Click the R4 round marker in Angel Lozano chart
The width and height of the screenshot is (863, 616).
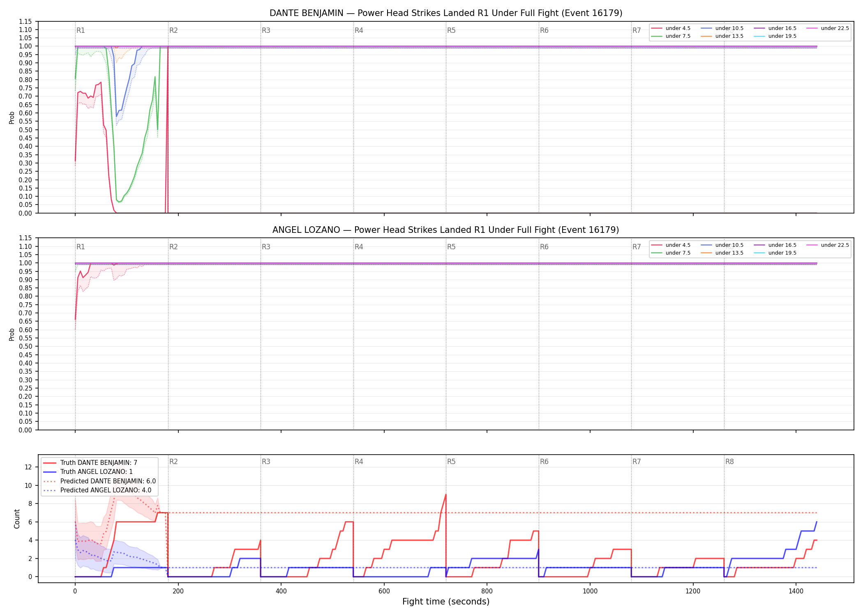(359, 247)
